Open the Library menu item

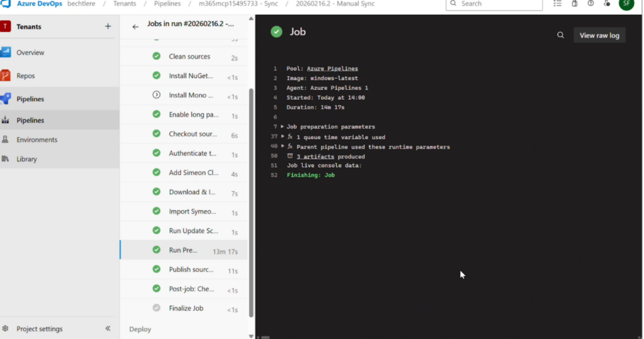coord(26,159)
